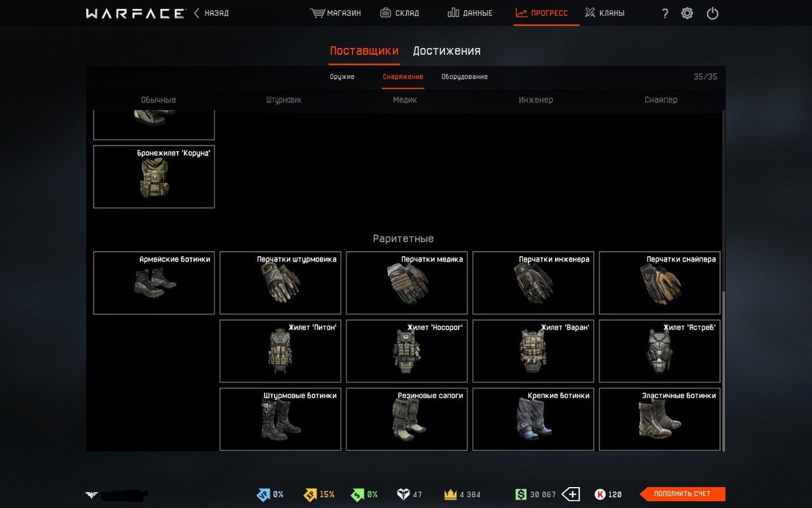Select Бронежилет 'Корунд' item card

[154, 177]
